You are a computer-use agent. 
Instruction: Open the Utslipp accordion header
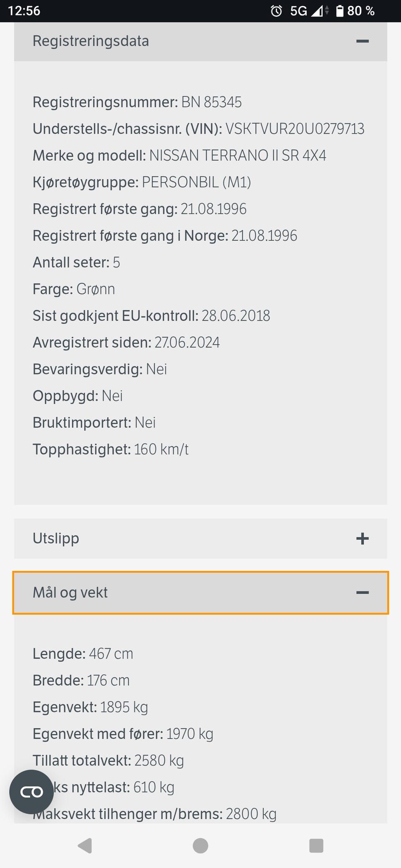coord(200,538)
